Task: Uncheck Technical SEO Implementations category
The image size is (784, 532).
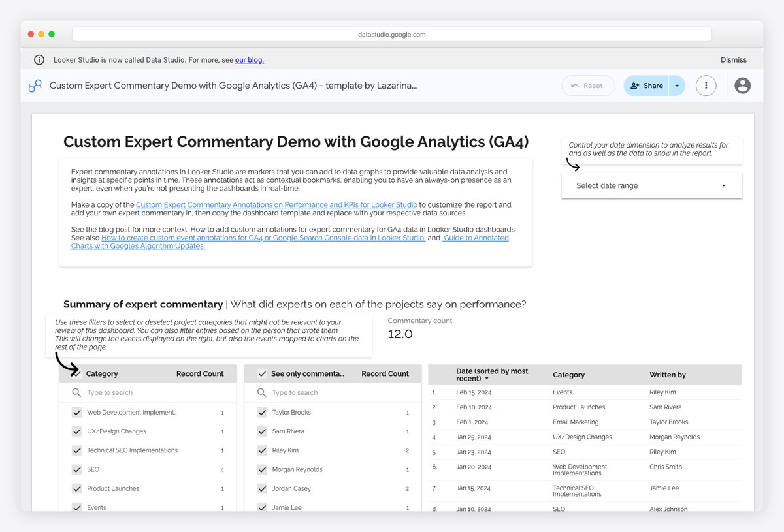Action: (76, 450)
